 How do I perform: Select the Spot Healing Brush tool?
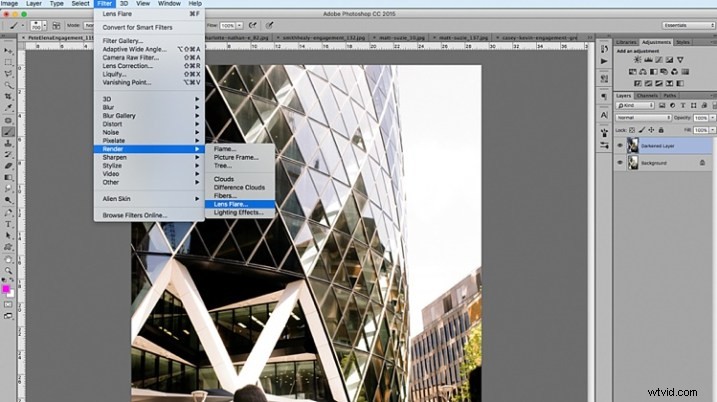8,120
